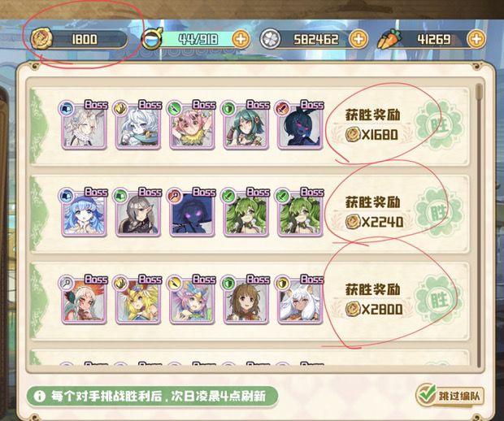The height and width of the screenshot is (421, 504).
Task: Toggle the 跳过编队 checkbox
Action: click(427, 395)
